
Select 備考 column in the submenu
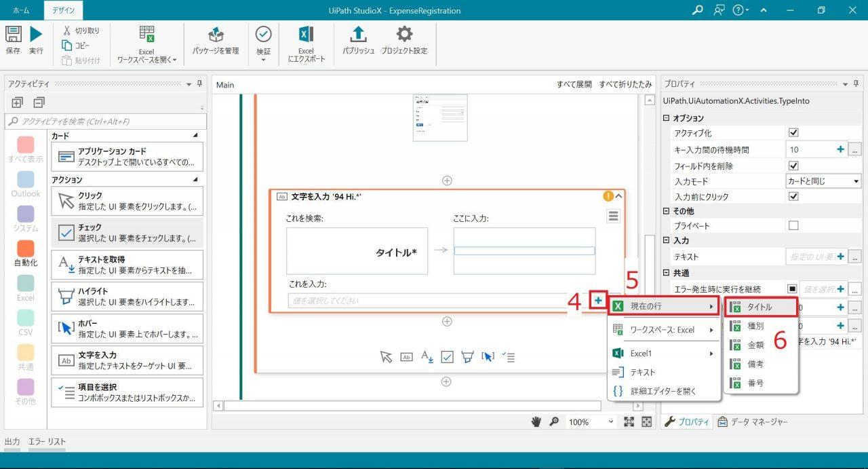(760, 364)
